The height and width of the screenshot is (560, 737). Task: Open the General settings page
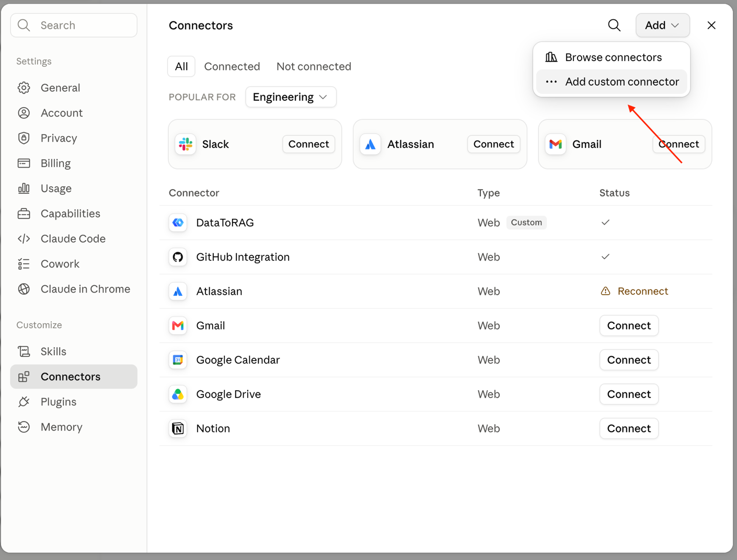coord(74,88)
